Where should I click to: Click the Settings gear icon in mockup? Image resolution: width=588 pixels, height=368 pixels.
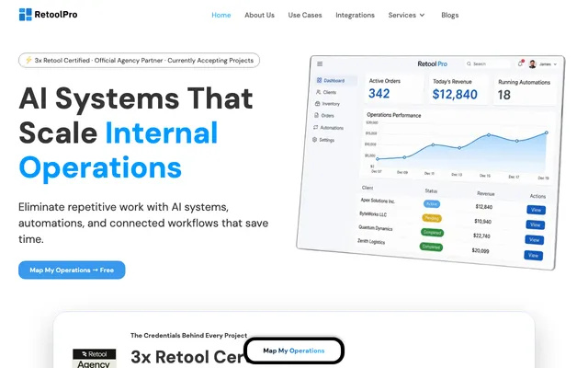[x=314, y=139]
